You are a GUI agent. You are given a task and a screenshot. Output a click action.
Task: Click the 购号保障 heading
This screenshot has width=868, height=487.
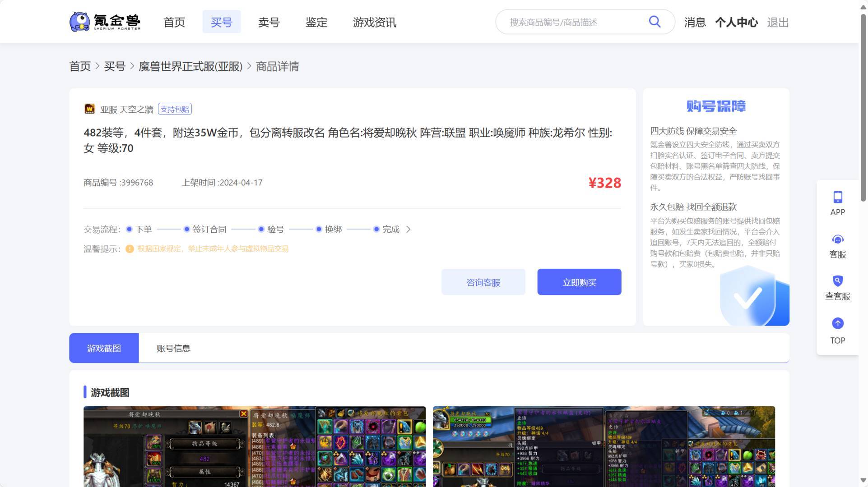pos(716,106)
